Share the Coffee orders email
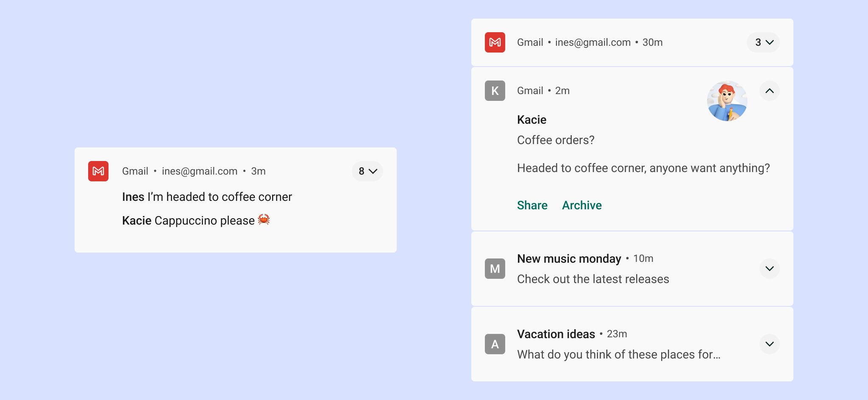 (532, 206)
